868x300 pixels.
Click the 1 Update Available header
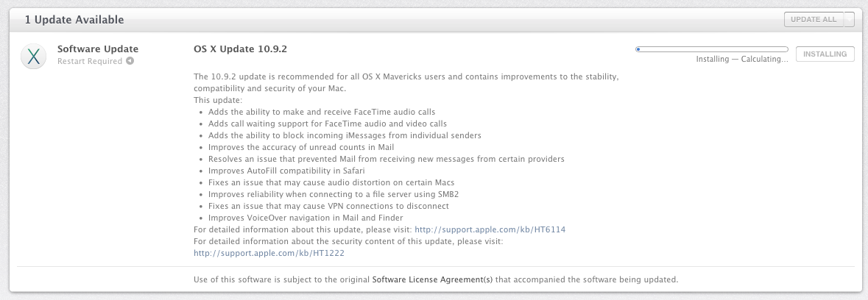pos(74,20)
